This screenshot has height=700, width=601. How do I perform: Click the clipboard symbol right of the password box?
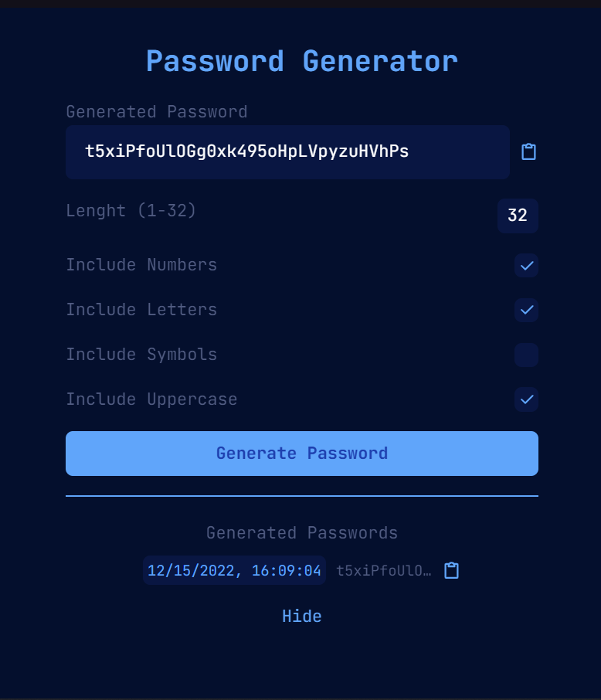pyautogui.click(x=528, y=151)
